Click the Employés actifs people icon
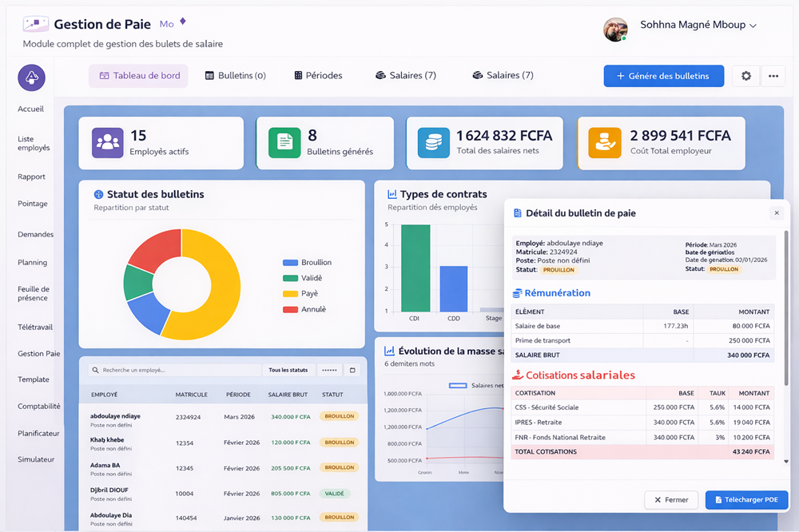The height and width of the screenshot is (532, 799). point(107,143)
